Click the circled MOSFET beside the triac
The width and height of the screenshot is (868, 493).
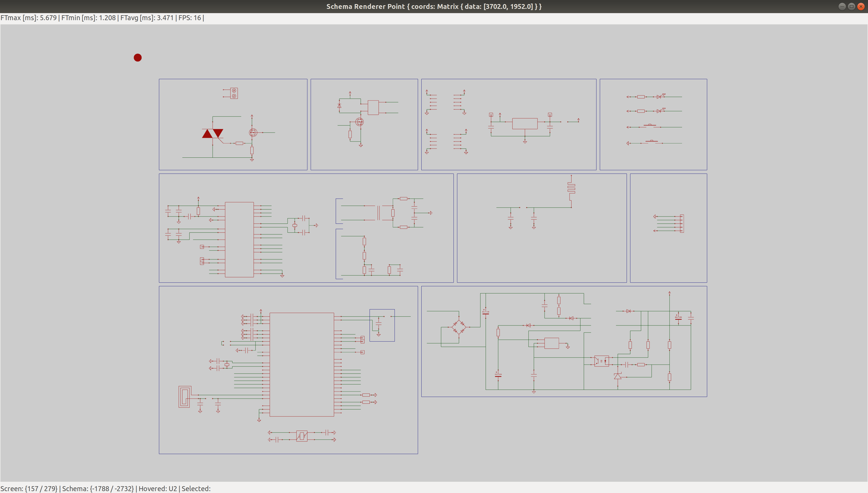click(x=253, y=132)
